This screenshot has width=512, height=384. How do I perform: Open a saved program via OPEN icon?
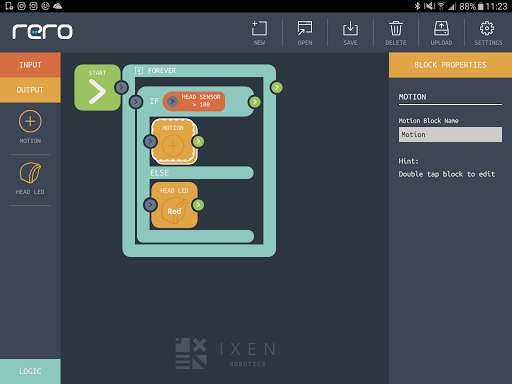(x=305, y=33)
